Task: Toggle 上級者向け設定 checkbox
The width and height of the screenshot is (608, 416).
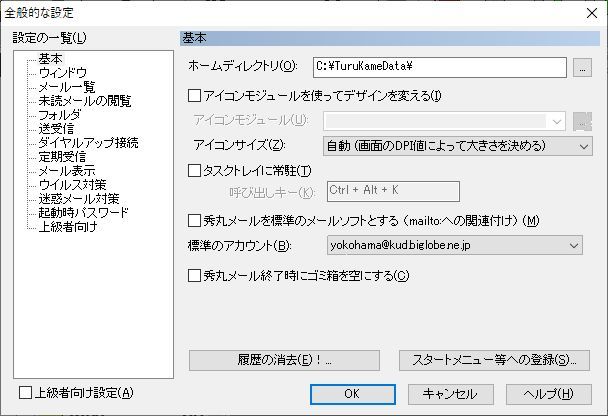Action: 27,393
